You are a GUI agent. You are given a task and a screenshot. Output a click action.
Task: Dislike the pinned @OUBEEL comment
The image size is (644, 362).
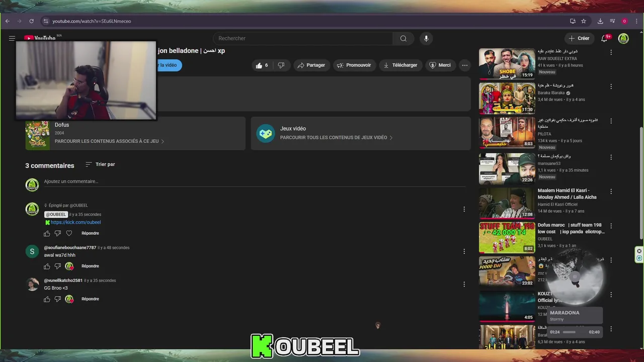[x=58, y=233]
